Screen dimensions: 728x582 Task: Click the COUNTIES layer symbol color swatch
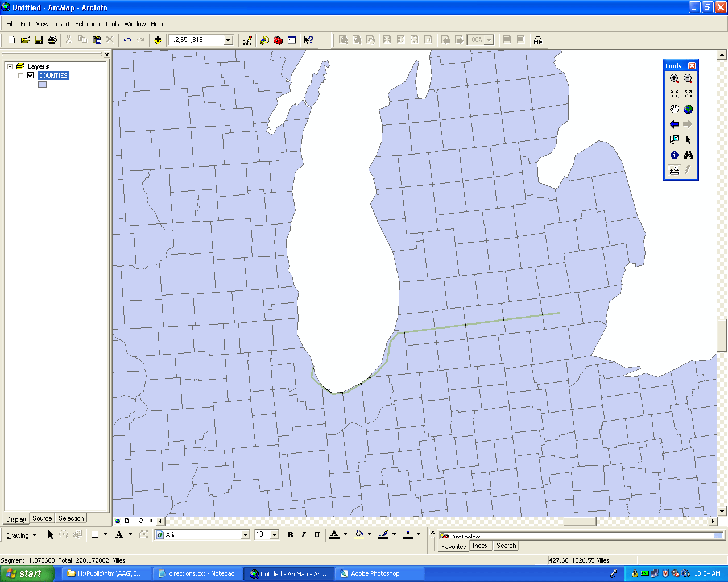pyautogui.click(x=42, y=85)
